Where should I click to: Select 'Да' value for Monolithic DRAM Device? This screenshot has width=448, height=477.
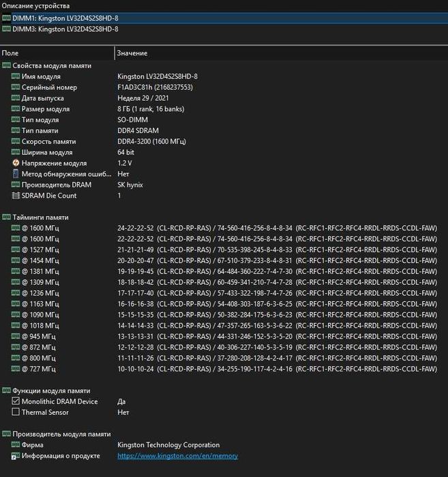[x=121, y=401]
